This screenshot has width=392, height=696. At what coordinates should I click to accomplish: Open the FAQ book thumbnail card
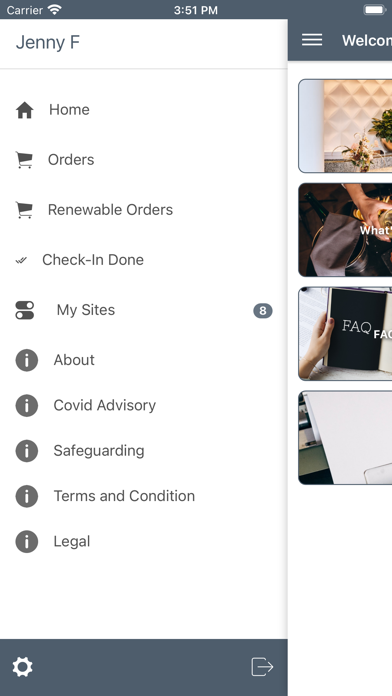(x=345, y=334)
